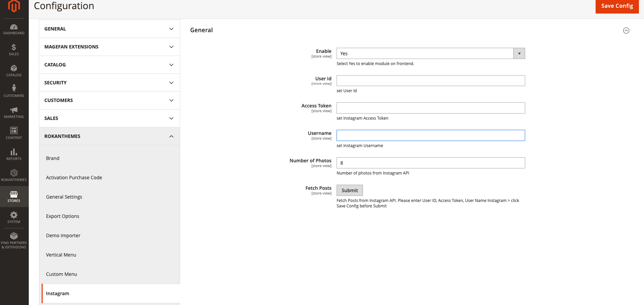Screen dimensions: 644x305
Task: Open the Reports sidebar menu
Action: 14,155
